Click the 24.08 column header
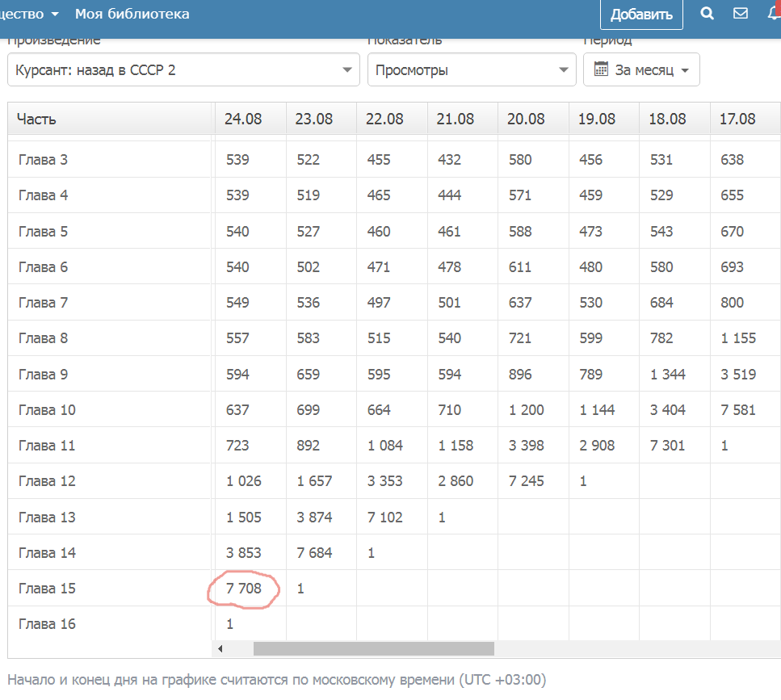Screen dimensions: 781x700 [x=243, y=119]
